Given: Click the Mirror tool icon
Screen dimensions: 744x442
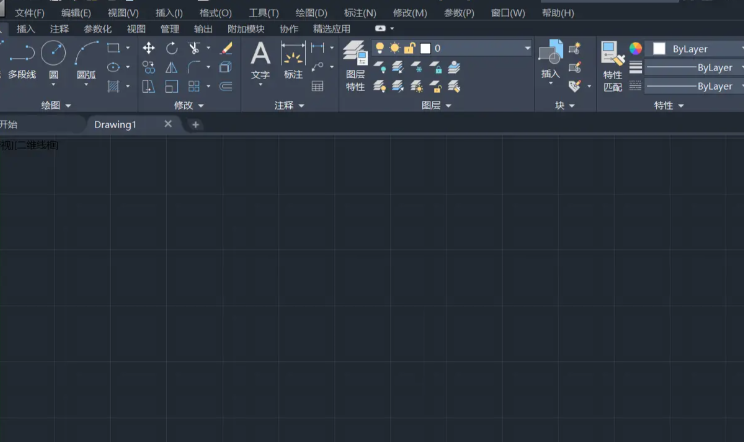Looking at the screenshot, I should [x=171, y=67].
